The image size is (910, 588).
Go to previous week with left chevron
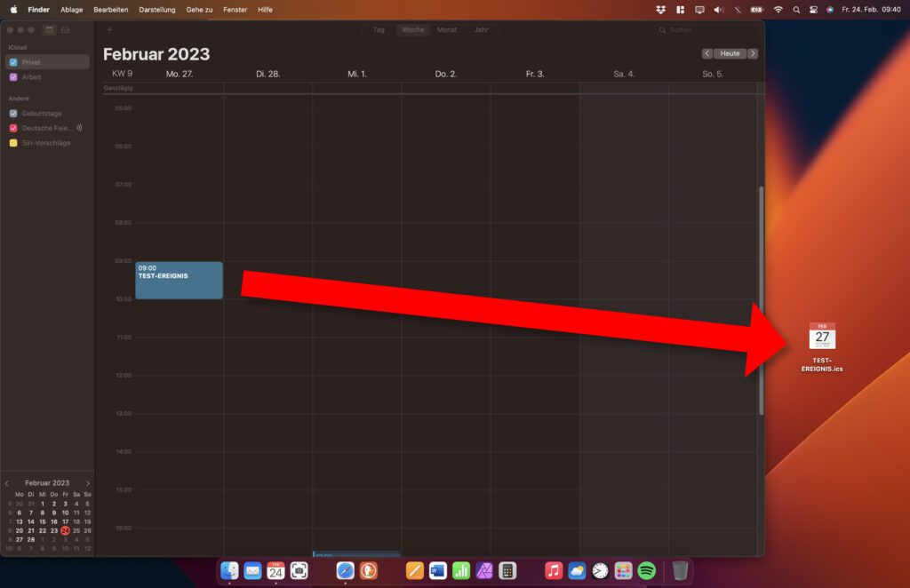pyautogui.click(x=706, y=53)
